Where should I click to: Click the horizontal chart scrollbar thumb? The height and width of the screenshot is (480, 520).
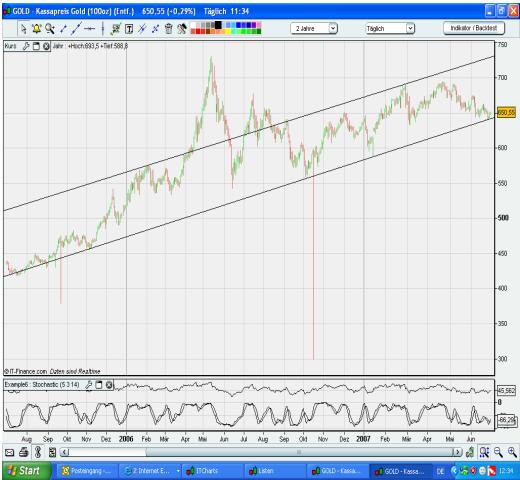[299, 452]
